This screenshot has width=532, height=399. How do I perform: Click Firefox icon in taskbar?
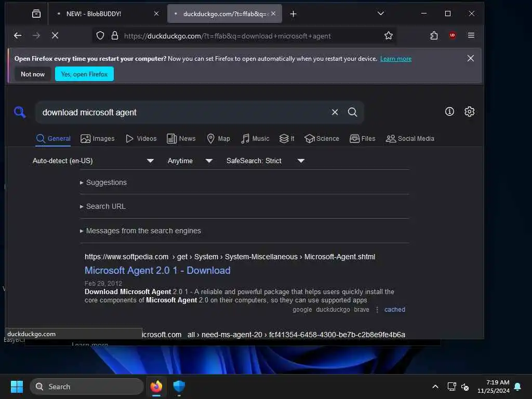click(x=156, y=387)
